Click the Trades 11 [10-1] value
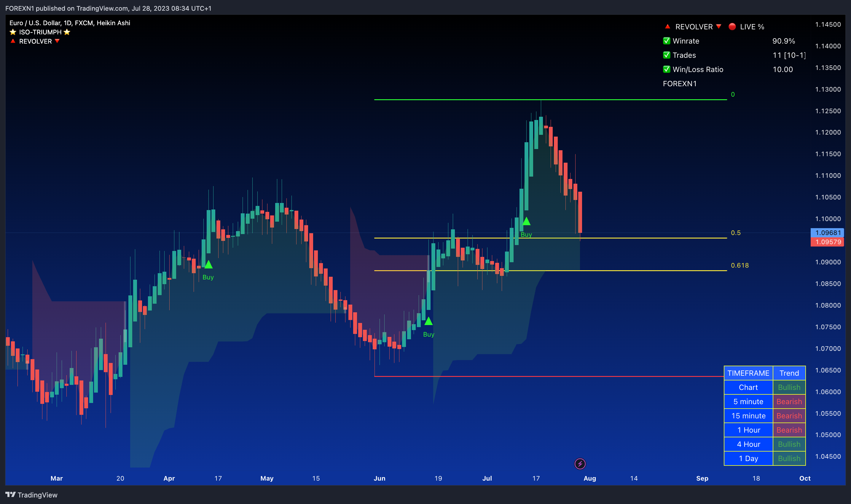Image resolution: width=851 pixels, height=504 pixels. [789, 55]
